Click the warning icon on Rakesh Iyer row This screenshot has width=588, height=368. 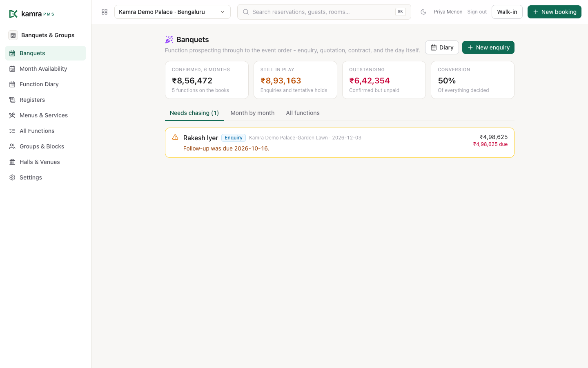coord(175,137)
